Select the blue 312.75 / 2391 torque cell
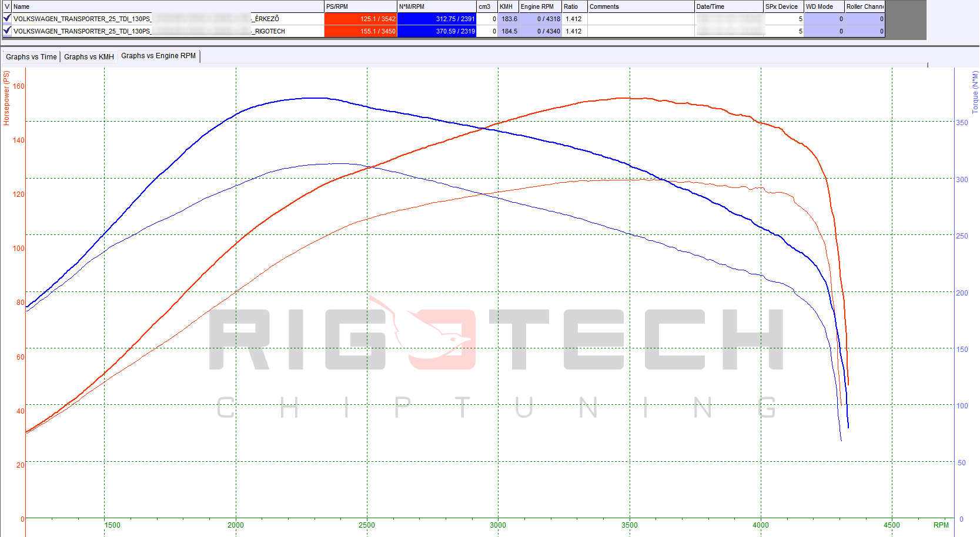 (x=437, y=19)
